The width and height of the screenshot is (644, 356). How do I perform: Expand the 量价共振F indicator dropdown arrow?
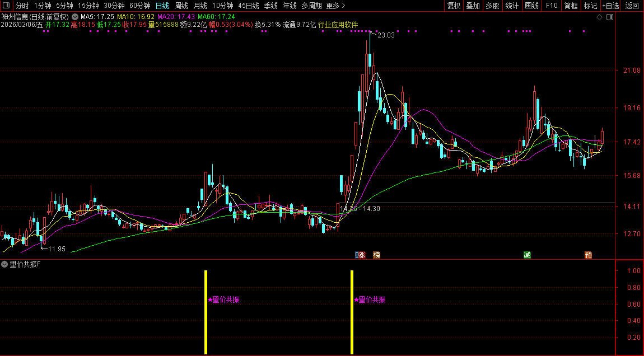pyautogui.click(x=4, y=264)
